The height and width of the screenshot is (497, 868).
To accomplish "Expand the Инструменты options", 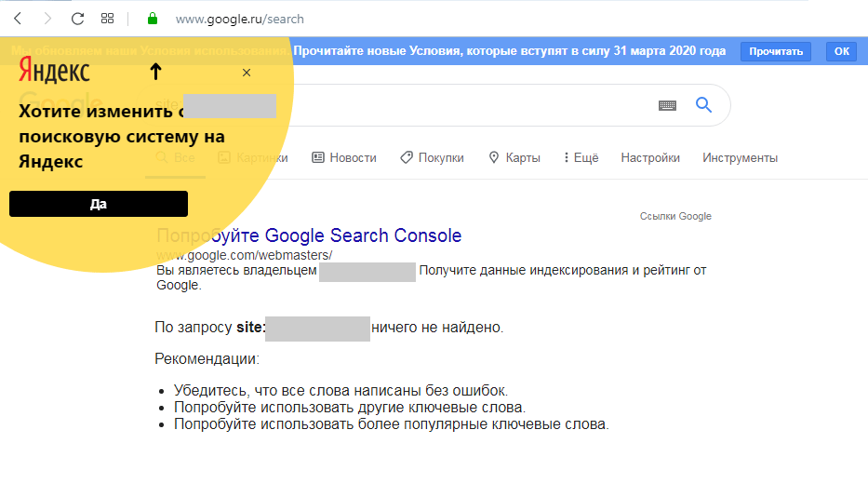I will click(741, 158).
